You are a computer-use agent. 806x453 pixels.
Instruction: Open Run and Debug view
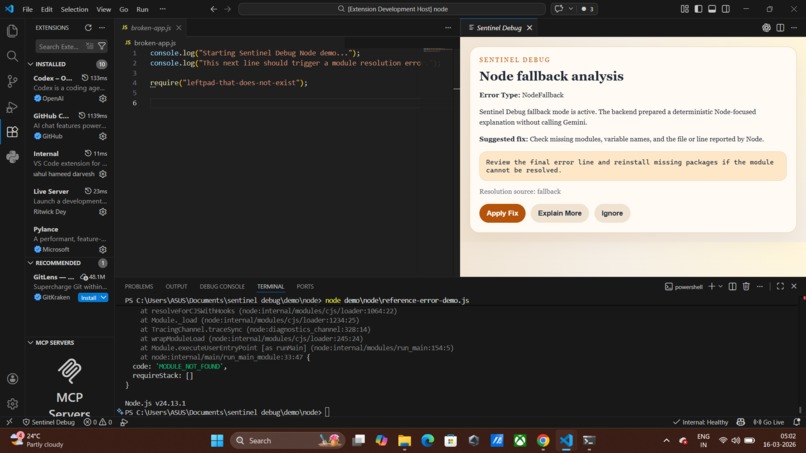12,106
